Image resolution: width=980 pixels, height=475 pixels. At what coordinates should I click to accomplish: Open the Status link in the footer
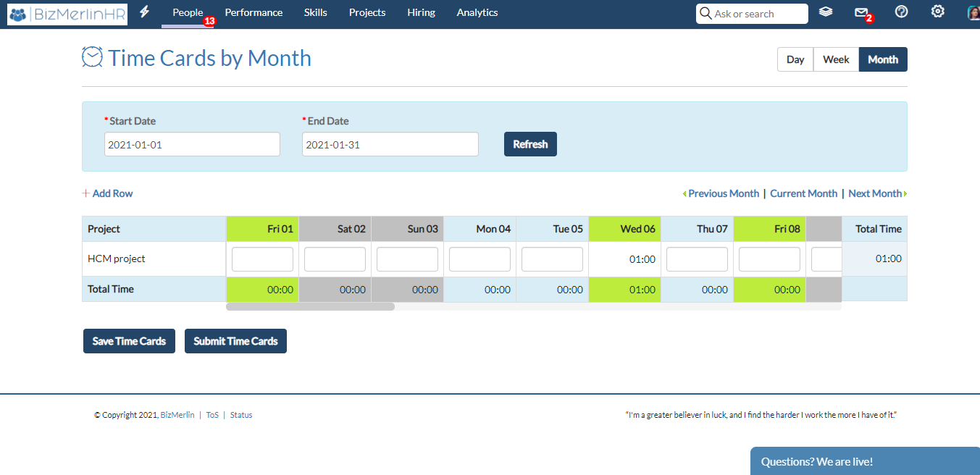coord(241,415)
